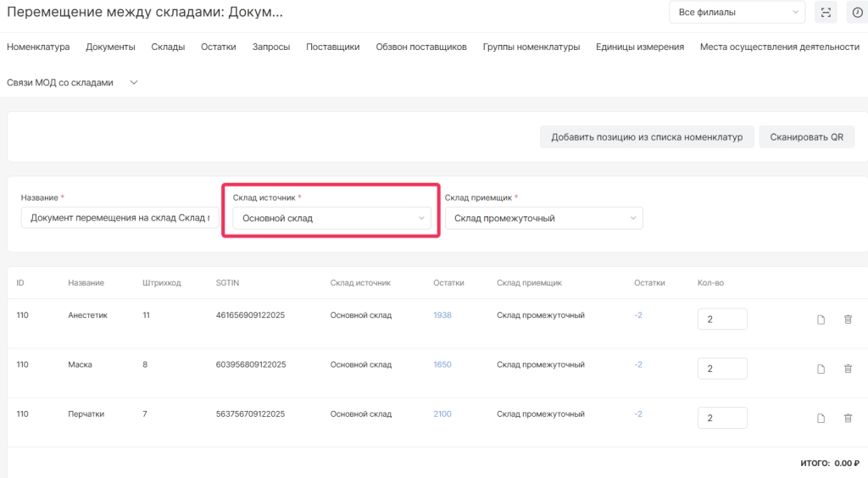Delete the Маска row with trash icon
868x478 pixels.
pyautogui.click(x=847, y=369)
